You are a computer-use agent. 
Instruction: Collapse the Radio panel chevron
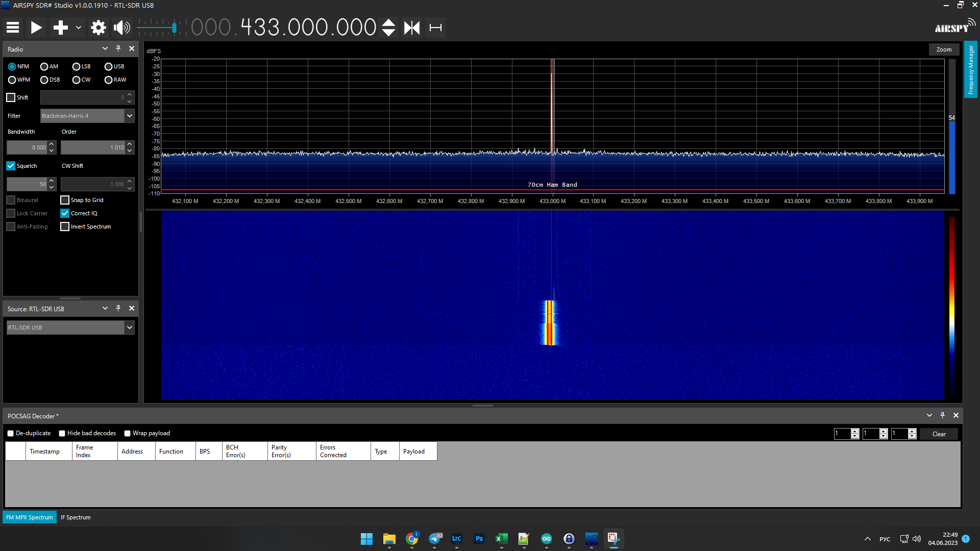[x=105, y=49]
